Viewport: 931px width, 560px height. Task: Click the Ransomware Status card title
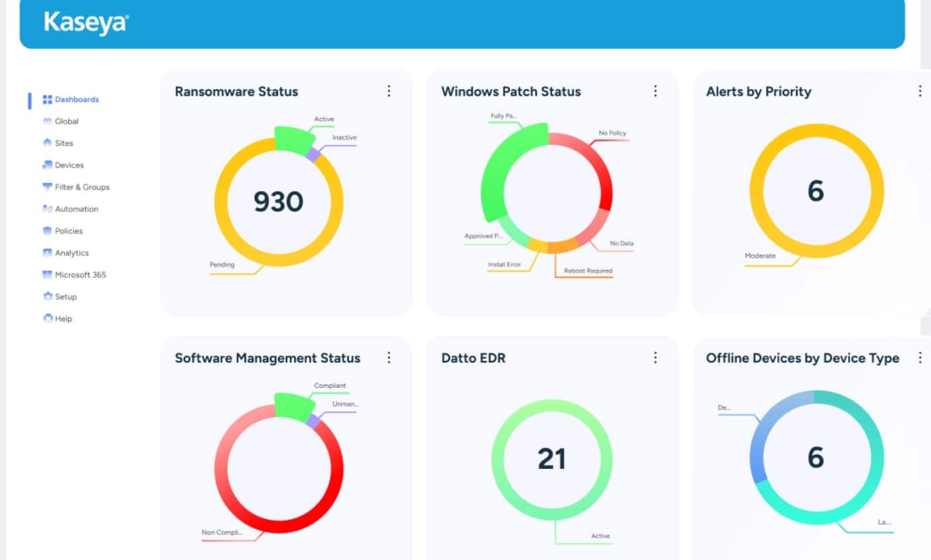(236, 92)
